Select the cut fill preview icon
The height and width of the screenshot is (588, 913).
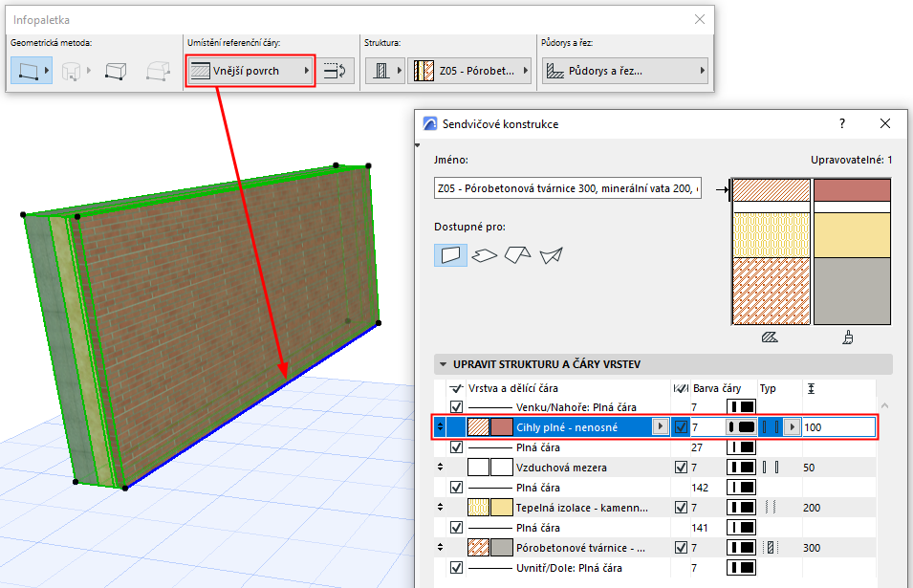click(x=770, y=338)
